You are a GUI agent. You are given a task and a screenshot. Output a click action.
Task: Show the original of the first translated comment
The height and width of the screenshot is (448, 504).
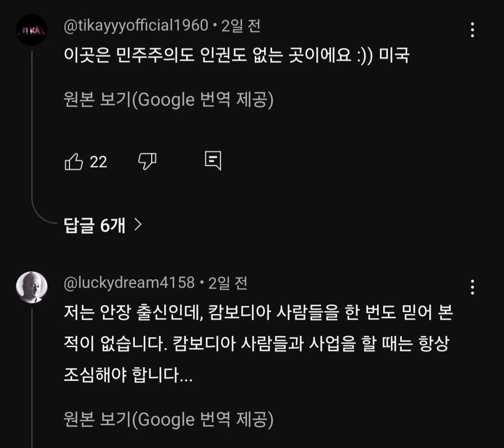pyautogui.click(x=168, y=100)
